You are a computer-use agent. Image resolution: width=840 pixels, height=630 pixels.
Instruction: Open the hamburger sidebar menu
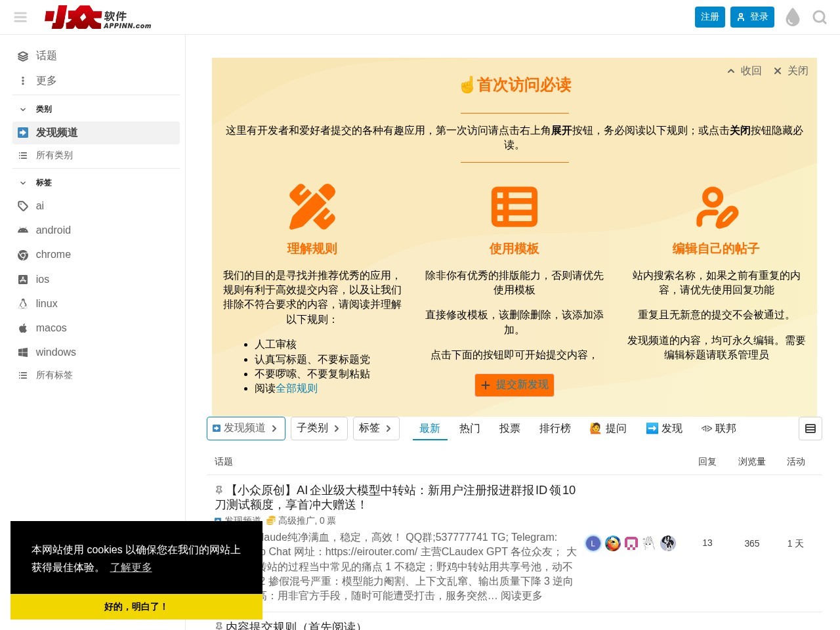(x=20, y=17)
